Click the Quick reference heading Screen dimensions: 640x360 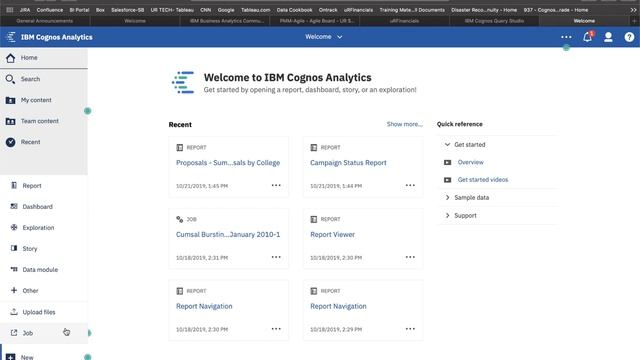[x=460, y=124]
